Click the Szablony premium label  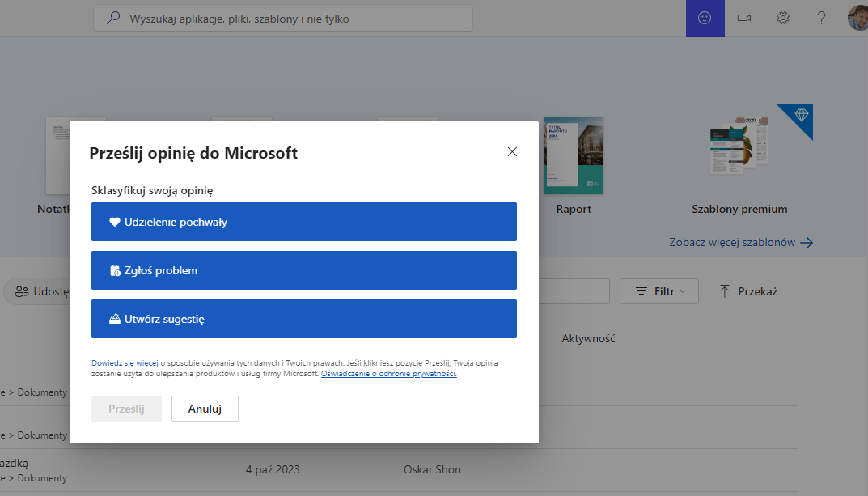point(739,209)
